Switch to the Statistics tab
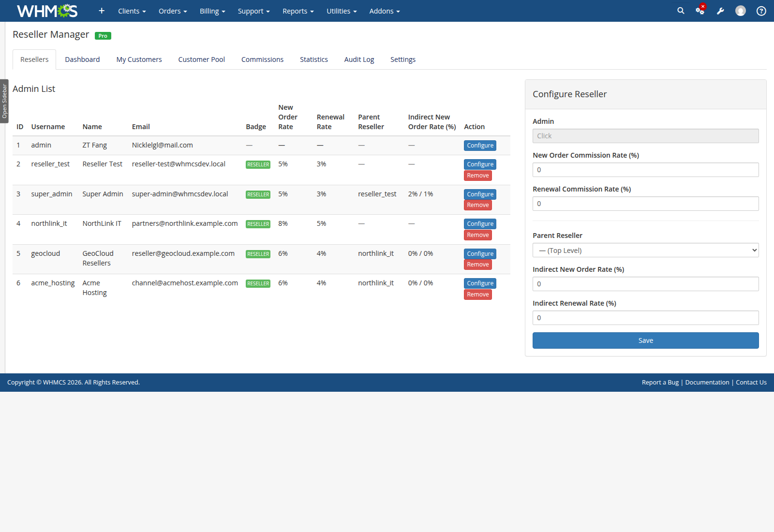This screenshot has width=774, height=532. [x=313, y=59]
